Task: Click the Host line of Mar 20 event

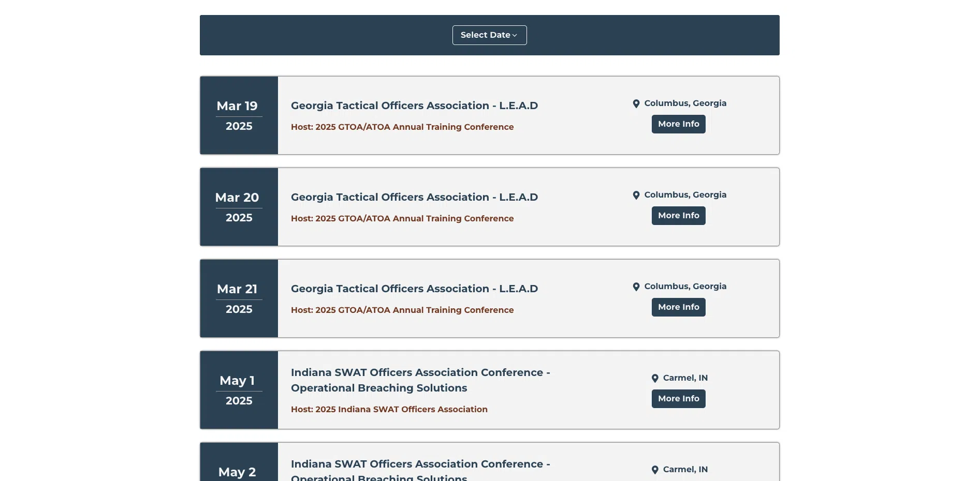Action: (x=402, y=219)
